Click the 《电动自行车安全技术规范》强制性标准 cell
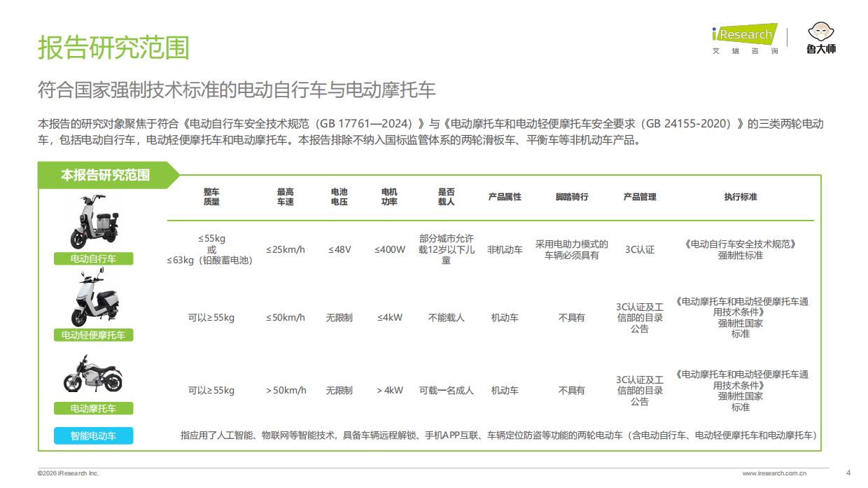 pos(741,249)
